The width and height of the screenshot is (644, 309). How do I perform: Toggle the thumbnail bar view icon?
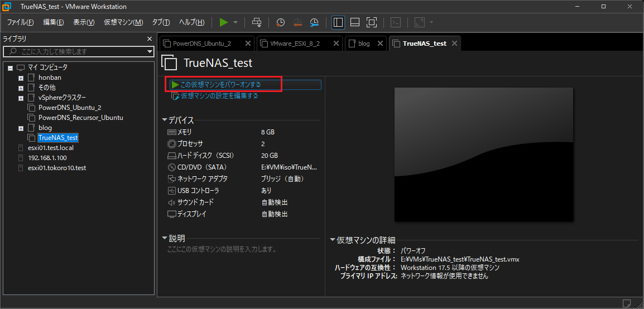tap(355, 22)
